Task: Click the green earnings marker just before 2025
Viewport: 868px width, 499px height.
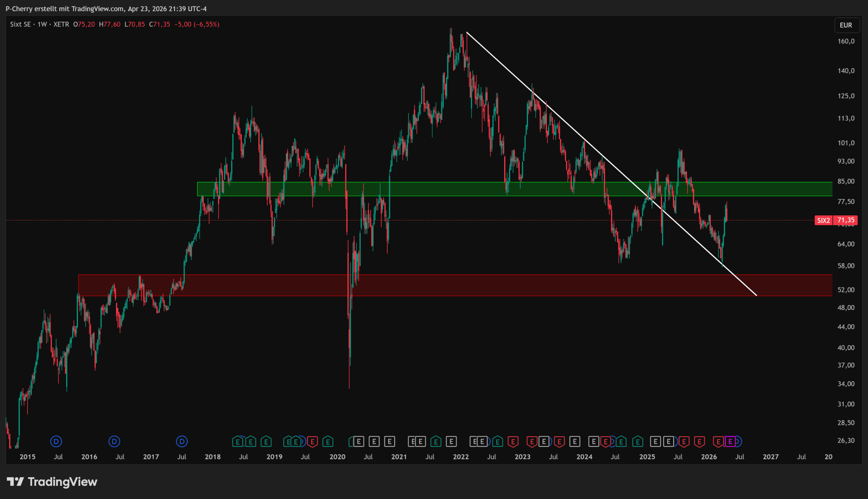Action: (637, 441)
